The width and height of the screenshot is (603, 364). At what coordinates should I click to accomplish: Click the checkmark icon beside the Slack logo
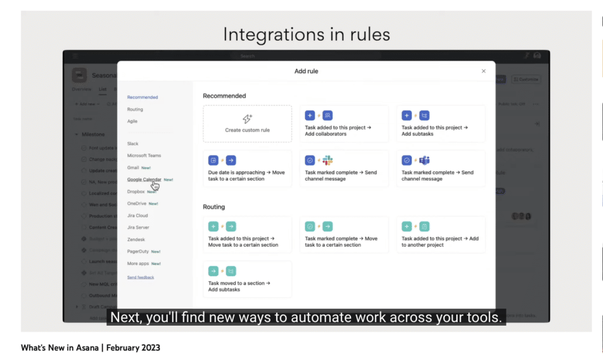[x=310, y=160]
